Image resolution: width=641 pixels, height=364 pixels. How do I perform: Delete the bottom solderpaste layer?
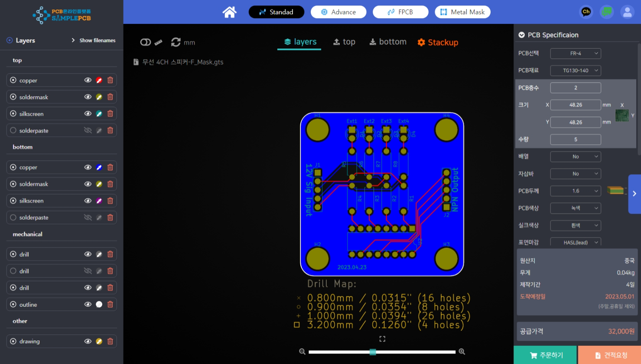click(110, 218)
